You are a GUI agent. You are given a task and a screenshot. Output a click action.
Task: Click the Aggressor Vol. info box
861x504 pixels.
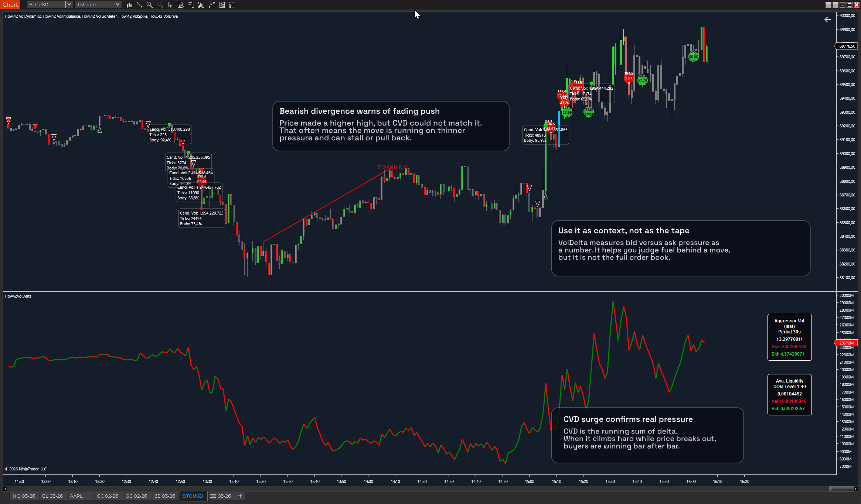(789, 337)
